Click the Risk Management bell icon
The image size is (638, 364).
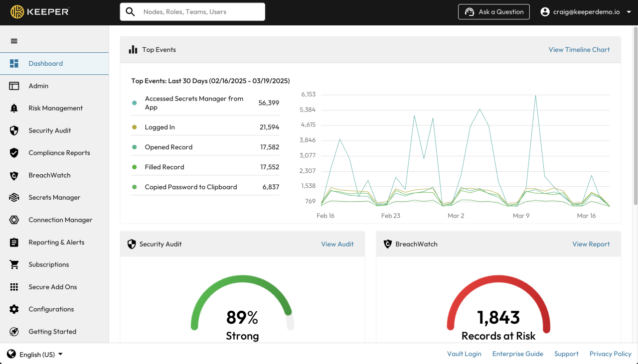14,109
